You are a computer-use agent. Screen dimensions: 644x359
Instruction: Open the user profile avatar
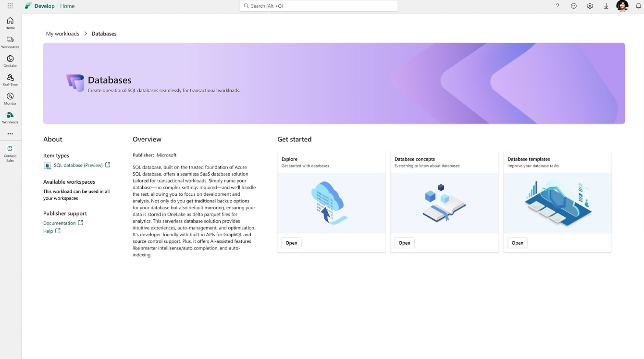(622, 6)
